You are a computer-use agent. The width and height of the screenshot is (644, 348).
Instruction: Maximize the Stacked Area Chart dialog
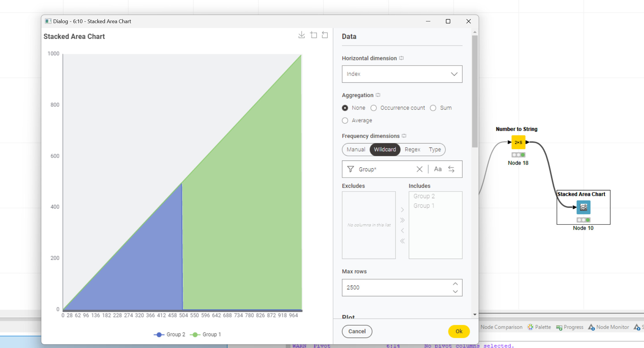tap(448, 21)
